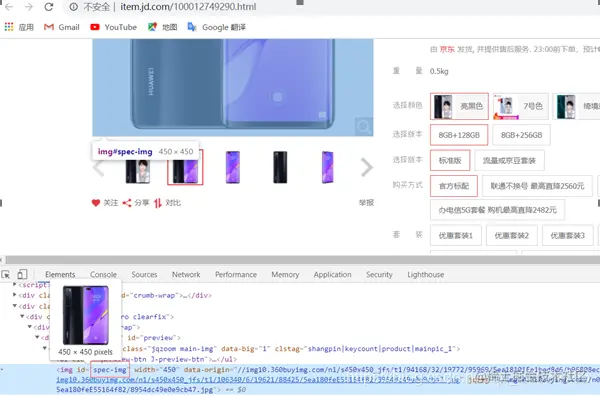Reload the page with the refresh icon
600x396 pixels.
pos(49,7)
